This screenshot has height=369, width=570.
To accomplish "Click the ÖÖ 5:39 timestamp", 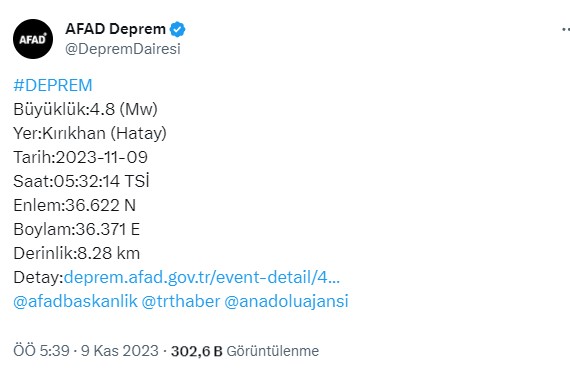I will pos(41,351).
